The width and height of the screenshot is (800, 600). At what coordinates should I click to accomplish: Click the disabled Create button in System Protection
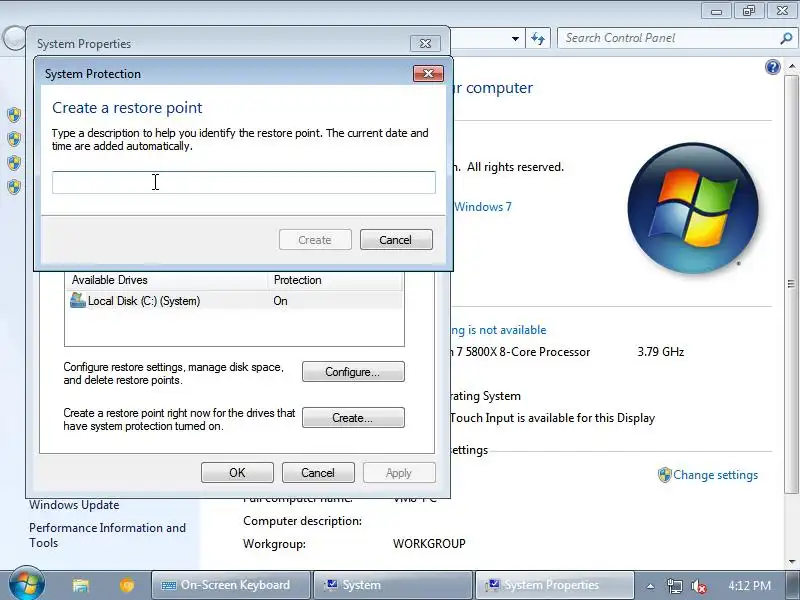coord(315,240)
